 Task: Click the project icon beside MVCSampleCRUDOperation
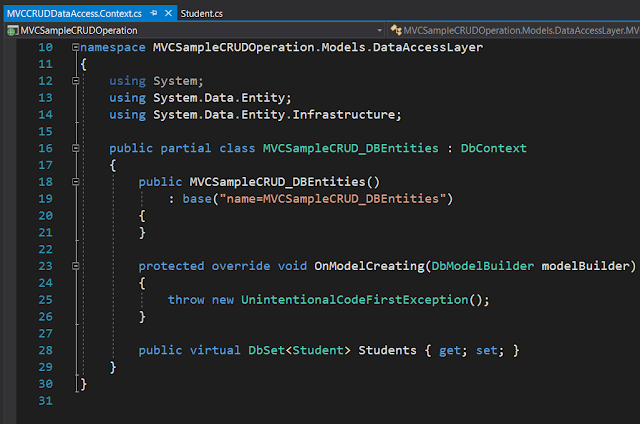click(x=13, y=31)
